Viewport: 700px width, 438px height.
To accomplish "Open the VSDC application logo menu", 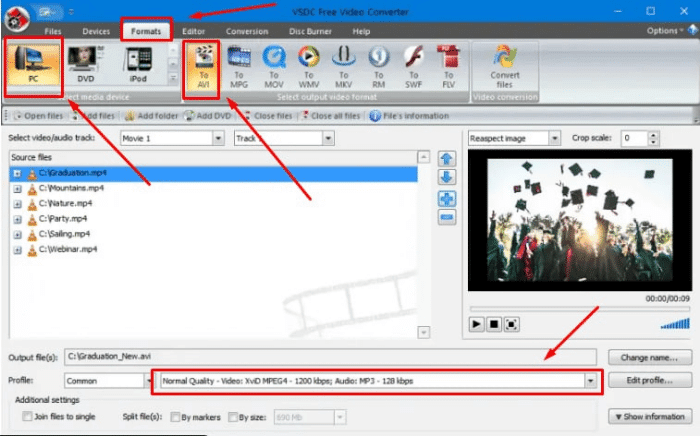I will pyautogui.click(x=17, y=20).
